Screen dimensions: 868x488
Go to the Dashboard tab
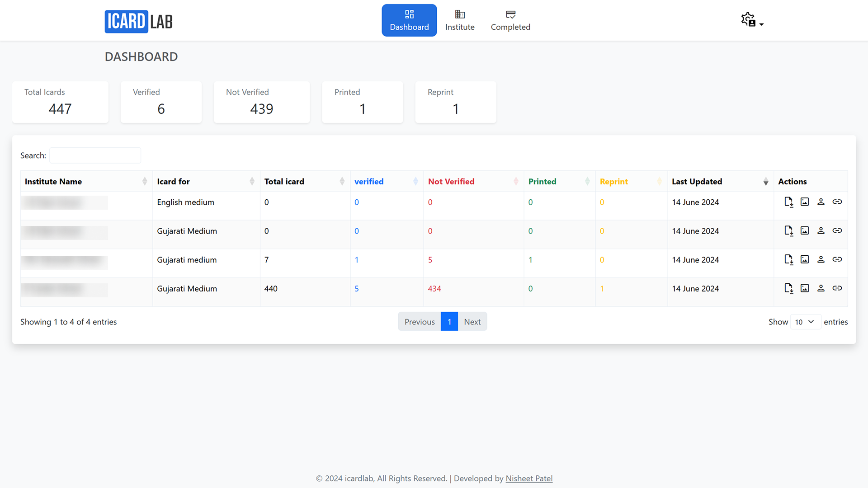point(409,20)
